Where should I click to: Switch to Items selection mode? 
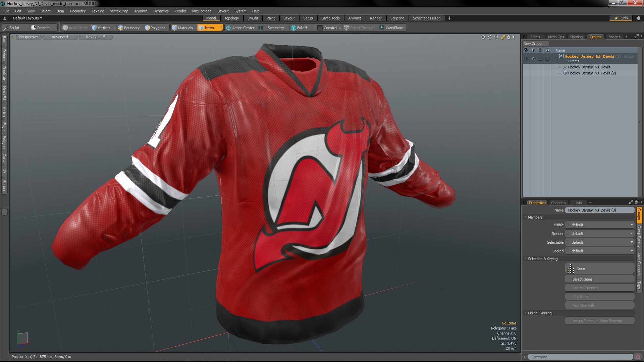(x=210, y=28)
